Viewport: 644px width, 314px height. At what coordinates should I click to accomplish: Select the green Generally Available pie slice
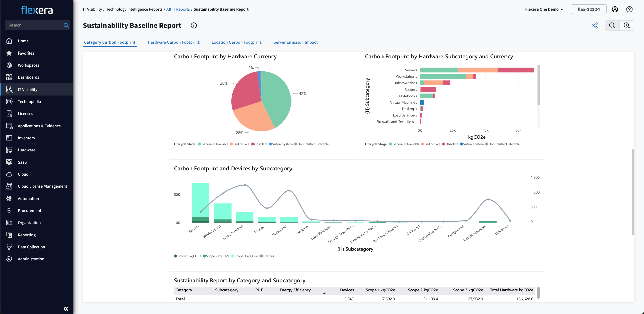pos(276,98)
